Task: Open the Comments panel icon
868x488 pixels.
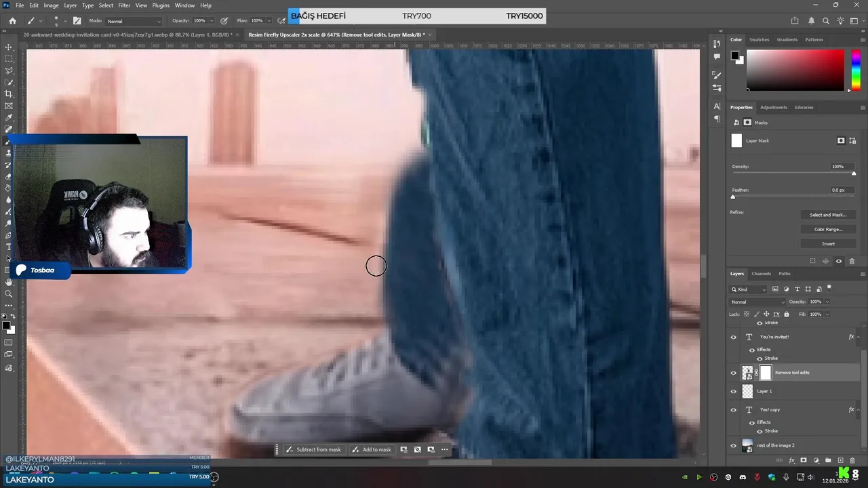Action: pos(717,57)
